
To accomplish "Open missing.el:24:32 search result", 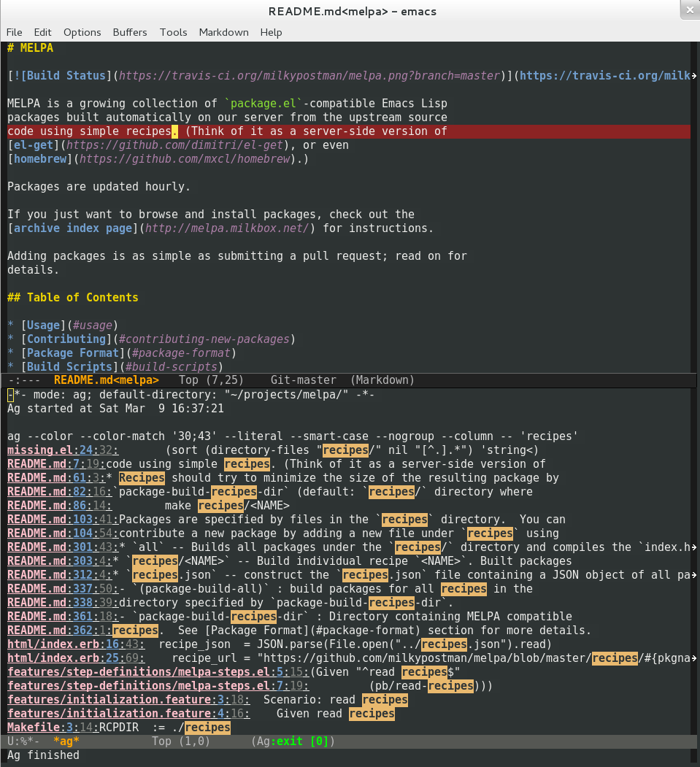I will click(63, 450).
